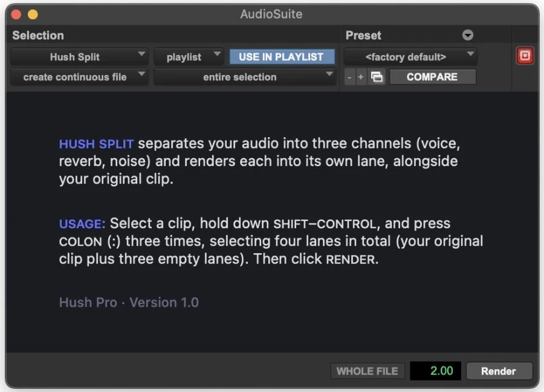Viewport: 544px width, 392px height.
Task: Click the Preset menu disclosure triangle
Action: 468,35
